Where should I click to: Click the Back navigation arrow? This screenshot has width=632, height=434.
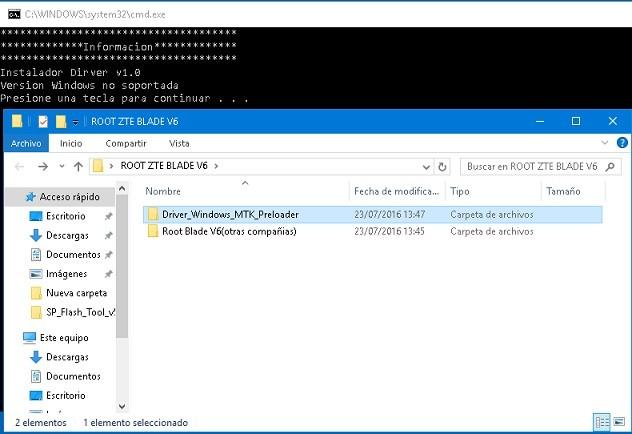[19, 166]
